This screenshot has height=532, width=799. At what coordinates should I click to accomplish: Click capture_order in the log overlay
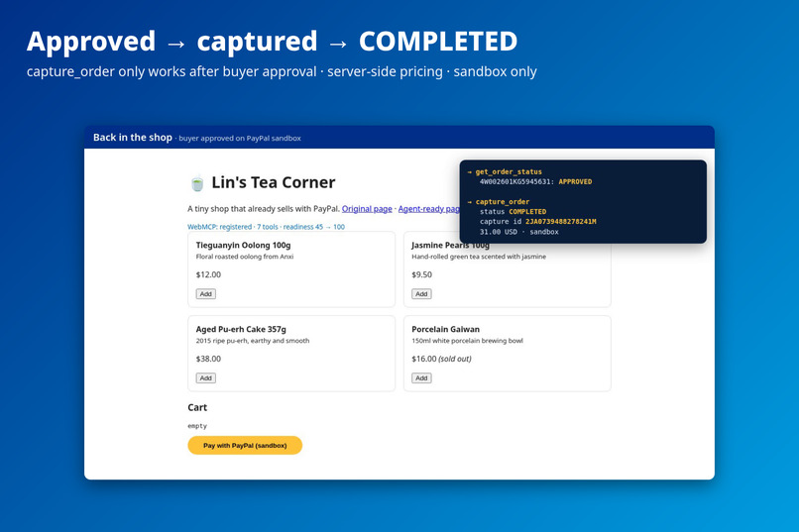click(503, 201)
